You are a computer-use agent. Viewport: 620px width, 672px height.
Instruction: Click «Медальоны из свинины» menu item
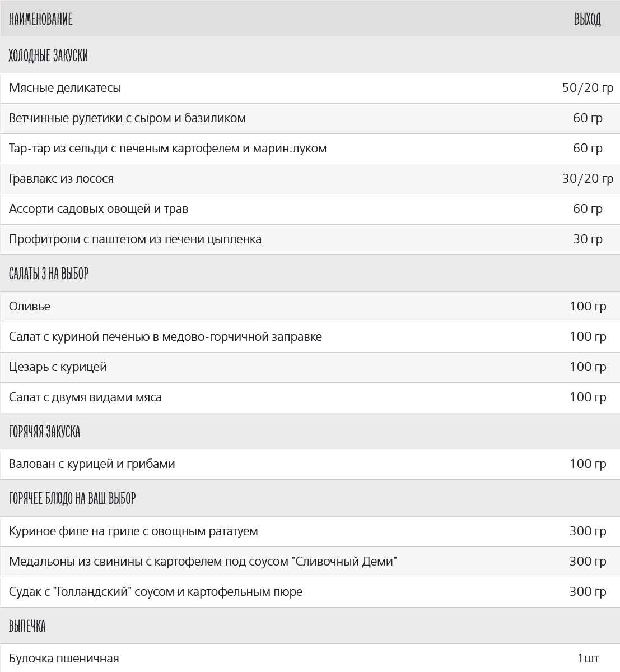203,562
